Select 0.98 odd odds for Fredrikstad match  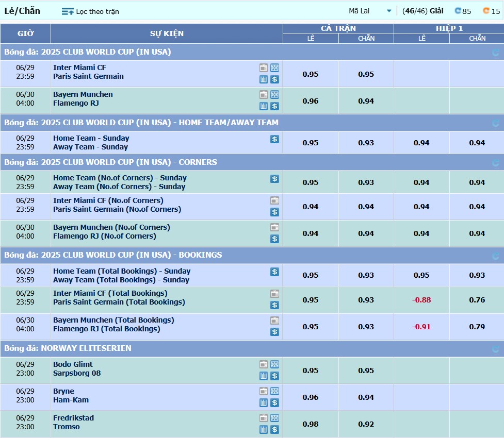tap(311, 424)
